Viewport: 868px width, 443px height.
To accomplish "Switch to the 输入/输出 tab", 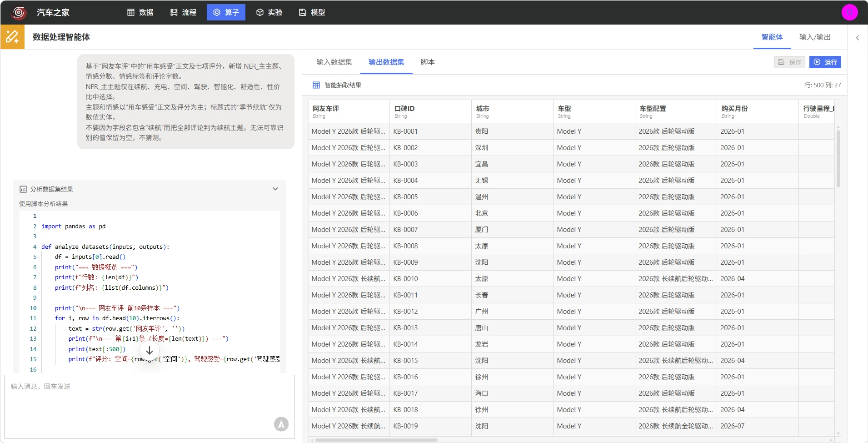I will [x=815, y=37].
